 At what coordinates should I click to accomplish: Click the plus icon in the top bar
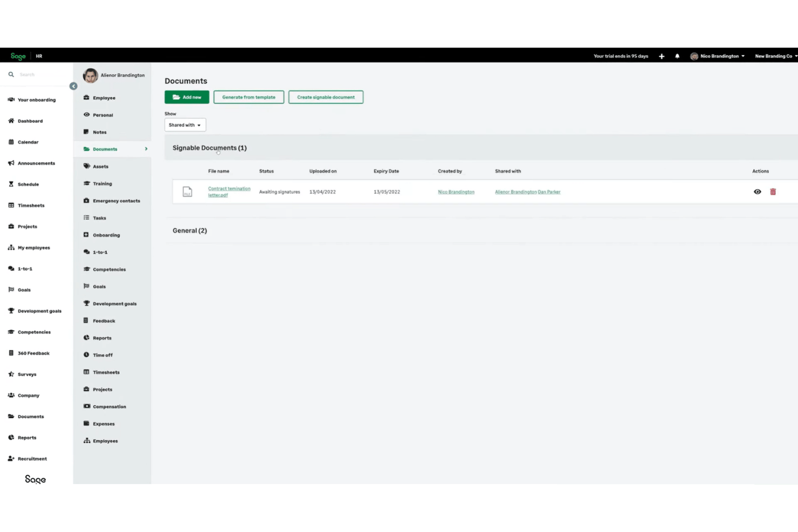[662, 56]
